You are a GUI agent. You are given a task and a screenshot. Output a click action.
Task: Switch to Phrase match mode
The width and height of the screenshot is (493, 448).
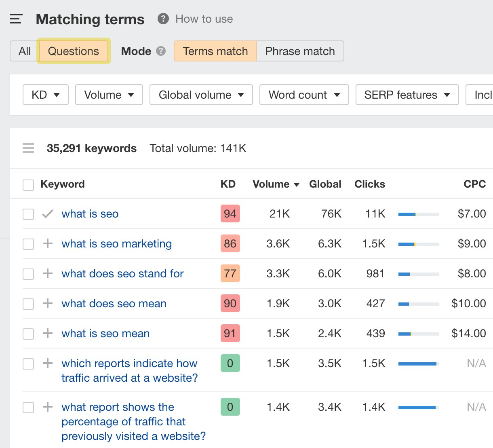[x=300, y=51]
